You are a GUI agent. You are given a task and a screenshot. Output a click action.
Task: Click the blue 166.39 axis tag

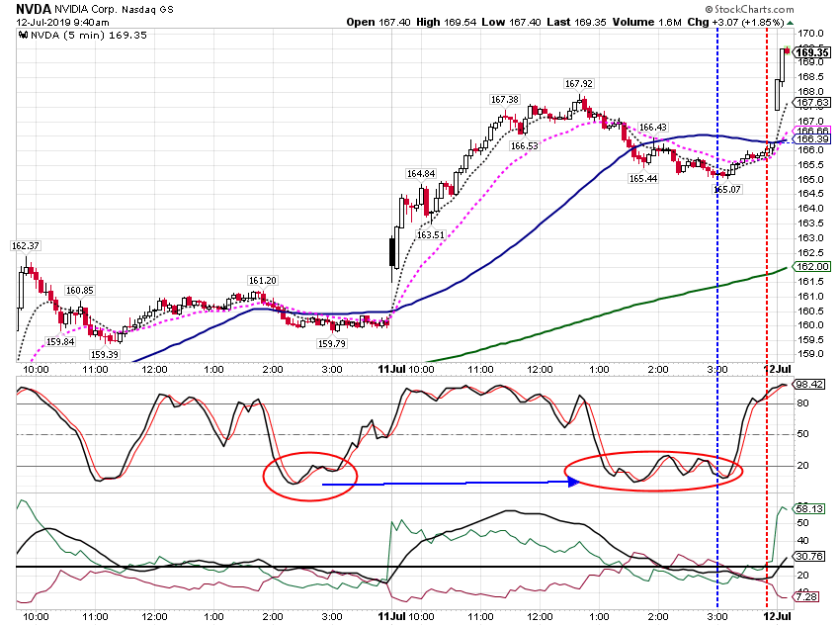point(811,139)
